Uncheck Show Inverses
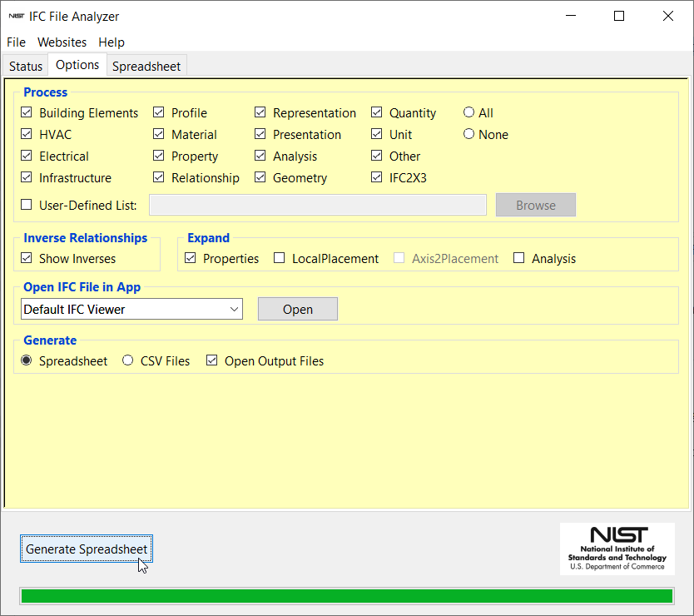 [26, 258]
